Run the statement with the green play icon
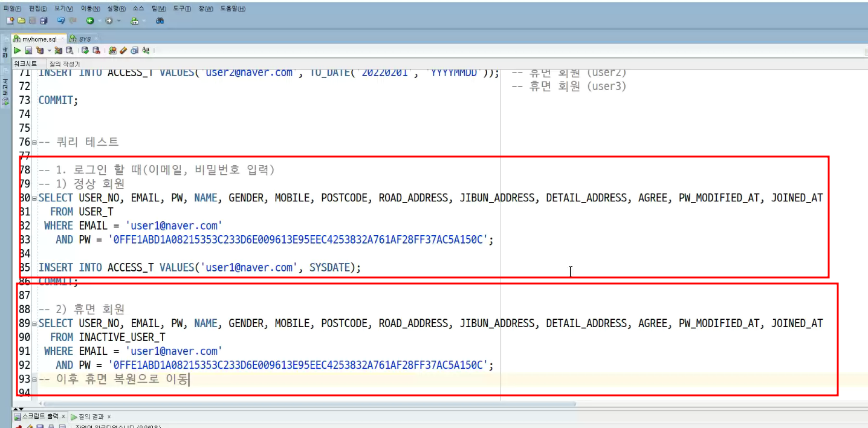Image resolution: width=868 pixels, height=428 pixels. pyautogui.click(x=17, y=50)
